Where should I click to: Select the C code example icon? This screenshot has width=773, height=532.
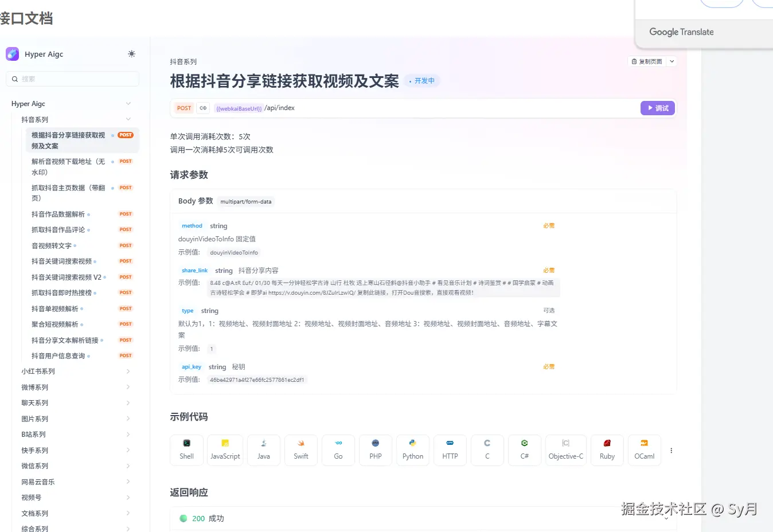487,450
